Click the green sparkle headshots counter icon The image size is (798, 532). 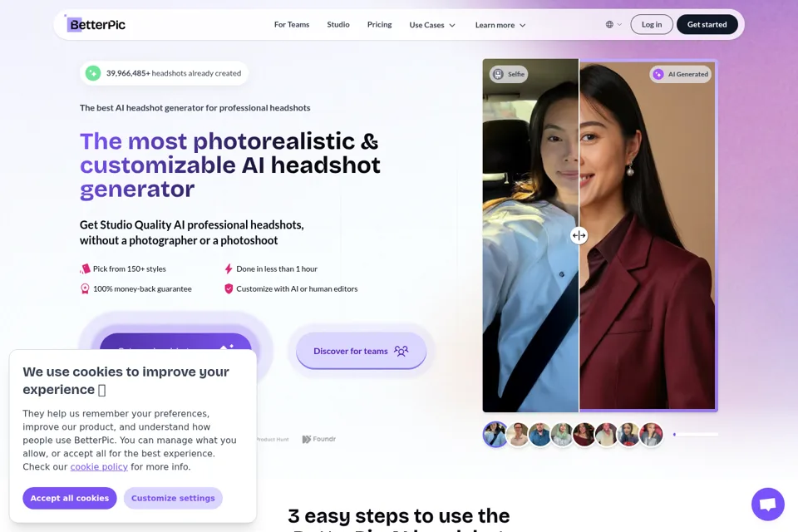92,73
